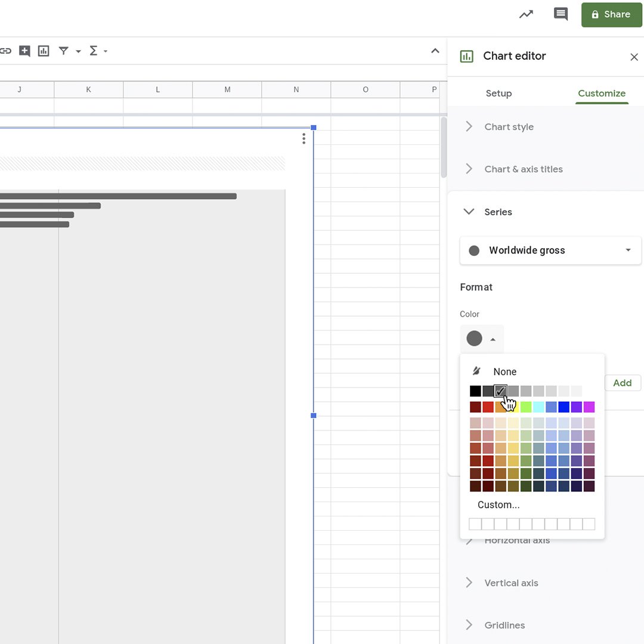The height and width of the screenshot is (644, 644).
Task: Click the Add button
Action: 622,383
